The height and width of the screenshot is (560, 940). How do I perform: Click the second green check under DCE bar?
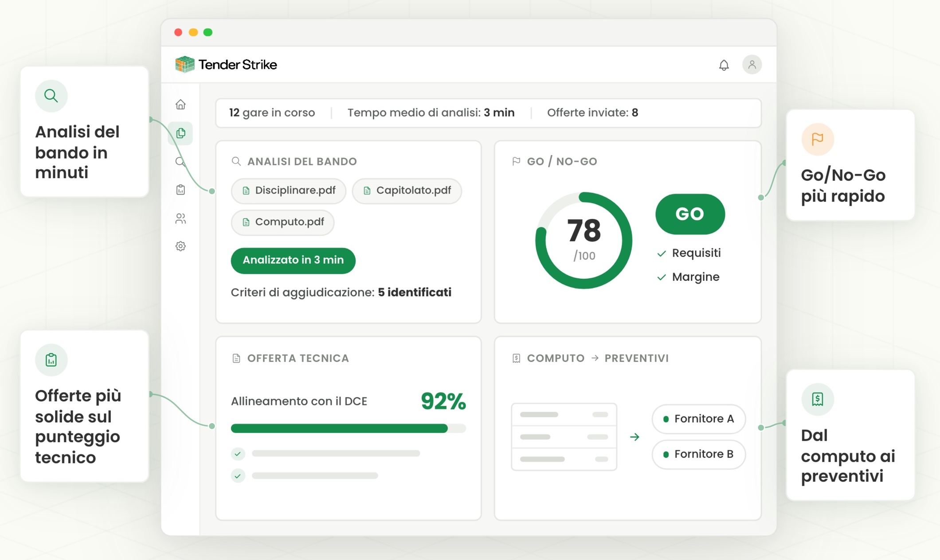pyautogui.click(x=238, y=476)
